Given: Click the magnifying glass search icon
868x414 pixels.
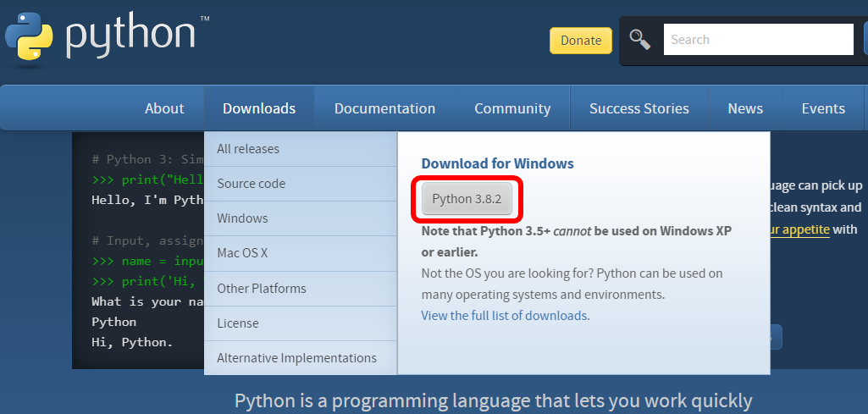Looking at the screenshot, I should [x=640, y=40].
